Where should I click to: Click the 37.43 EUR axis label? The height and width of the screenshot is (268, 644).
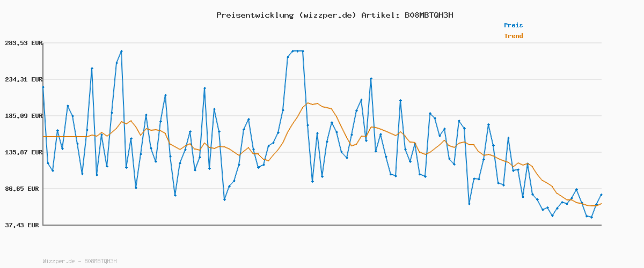click(24, 225)
